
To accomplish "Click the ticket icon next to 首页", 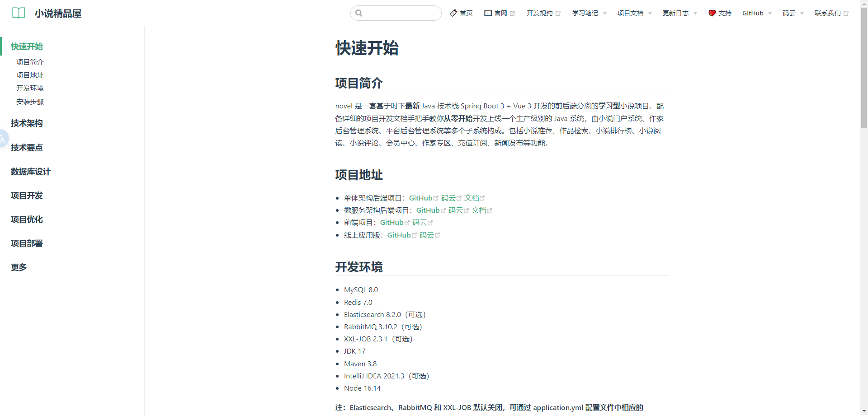I will (453, 13).
